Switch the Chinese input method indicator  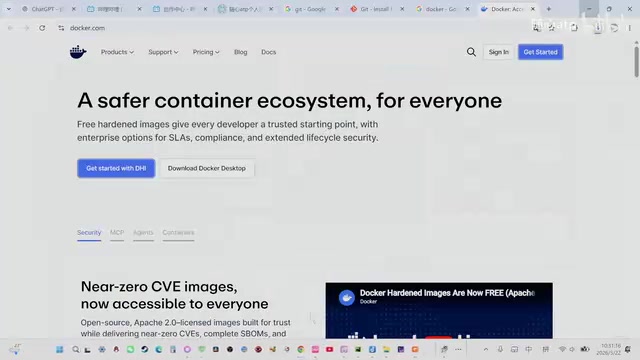529,349
